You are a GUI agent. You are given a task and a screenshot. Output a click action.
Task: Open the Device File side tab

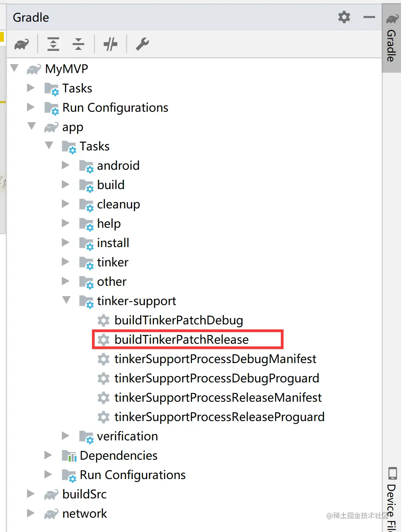pyautogui.click(x=392, y=499)
